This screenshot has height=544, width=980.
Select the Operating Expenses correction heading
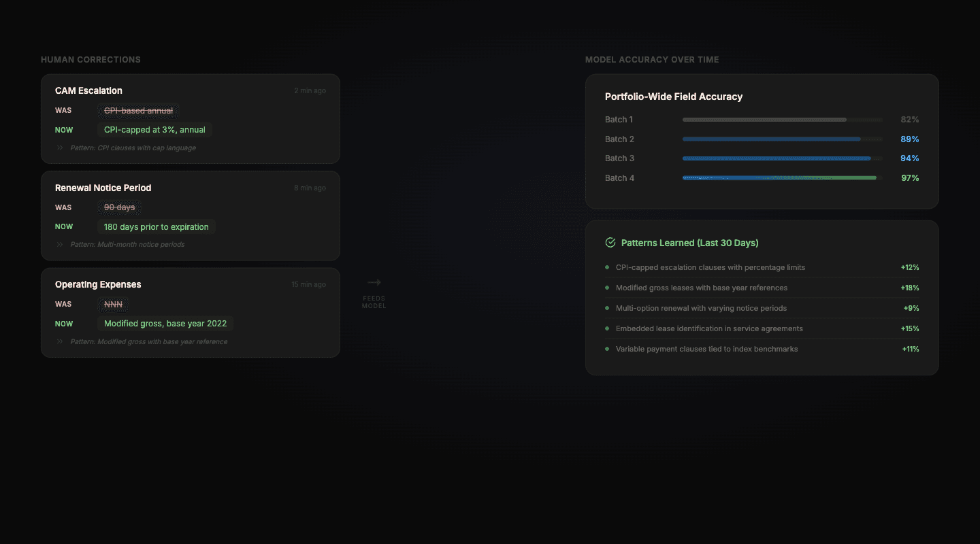click(98, 284)
